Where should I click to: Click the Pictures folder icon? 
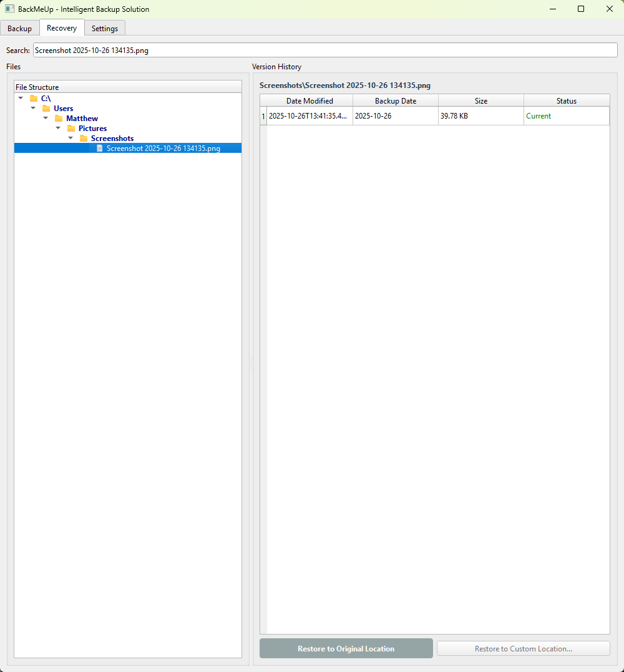pos(71,128)
